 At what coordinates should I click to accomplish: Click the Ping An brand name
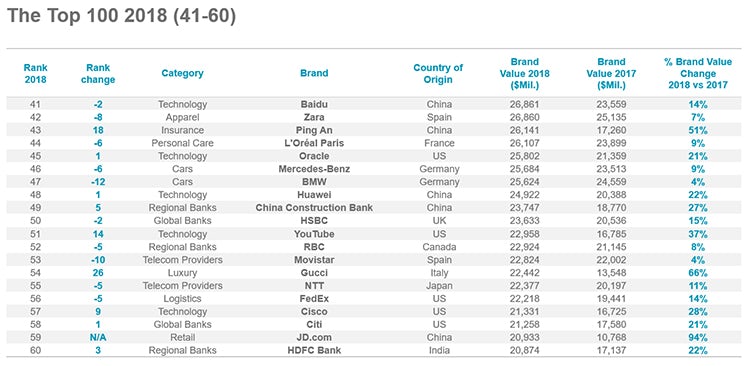314,130
